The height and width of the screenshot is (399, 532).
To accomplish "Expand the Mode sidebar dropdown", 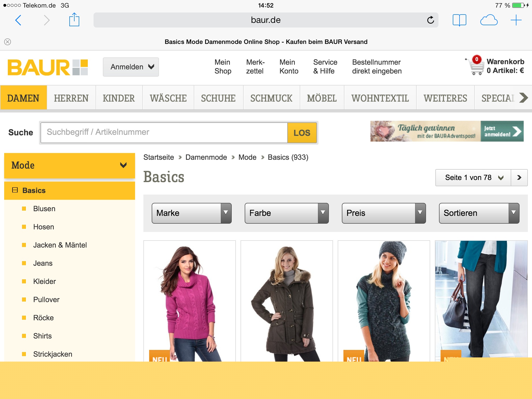I will click(x=70, y=165).
